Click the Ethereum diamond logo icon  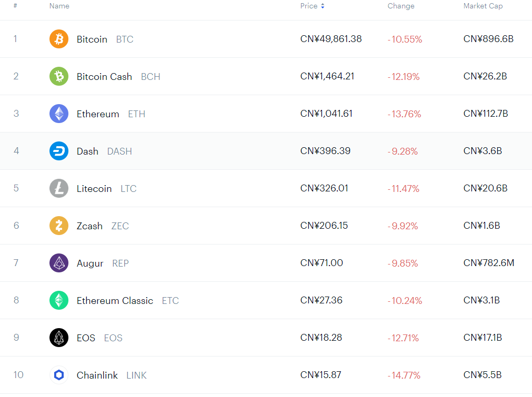pos(59,114)
